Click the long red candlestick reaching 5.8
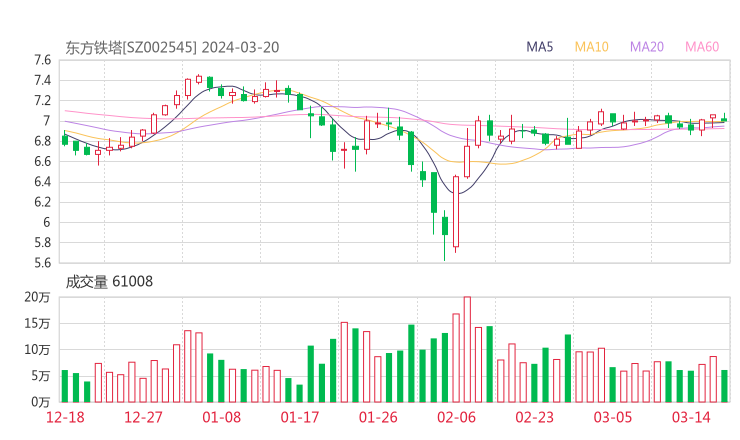Viewport: 740px width, 440px height. (x=456, y=212)
